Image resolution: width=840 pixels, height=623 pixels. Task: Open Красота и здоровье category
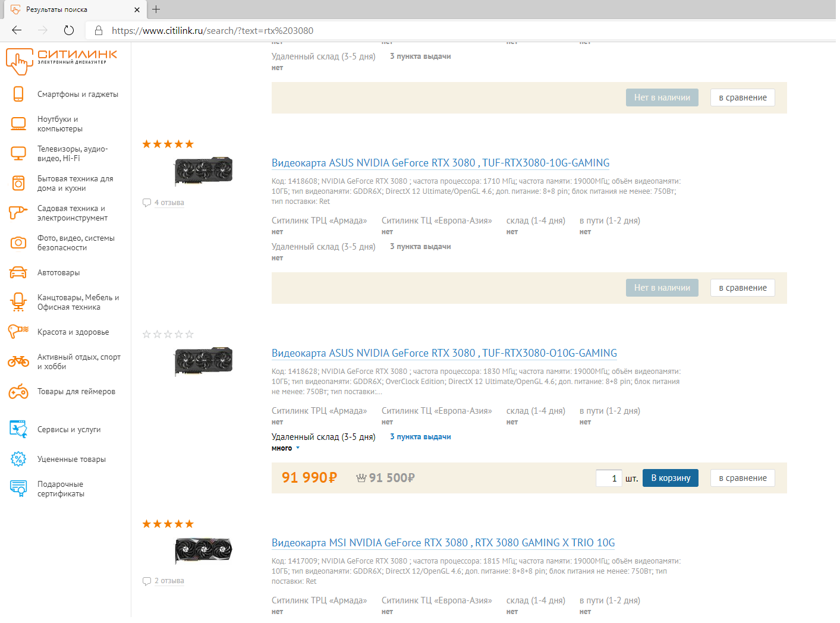click(73, 332)
